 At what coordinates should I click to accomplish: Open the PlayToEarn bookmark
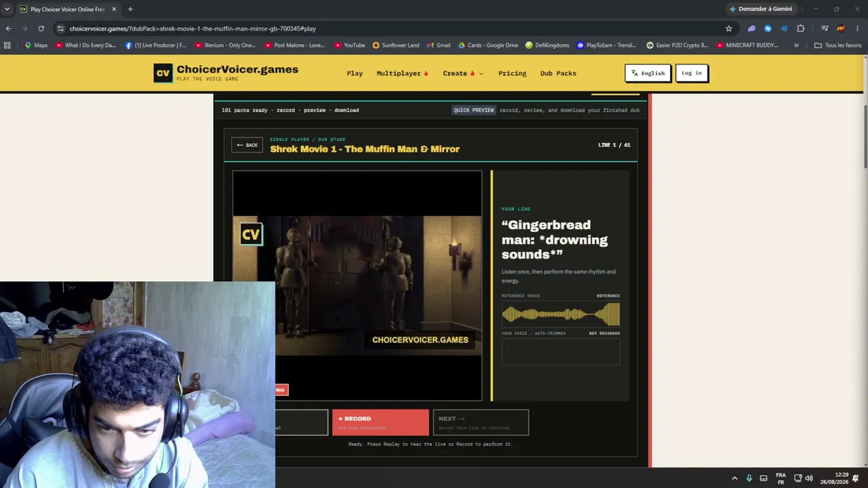pos(606,45)
